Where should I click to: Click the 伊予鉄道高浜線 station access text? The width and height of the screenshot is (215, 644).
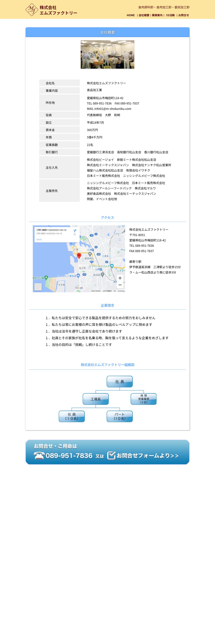click(155, 267)
